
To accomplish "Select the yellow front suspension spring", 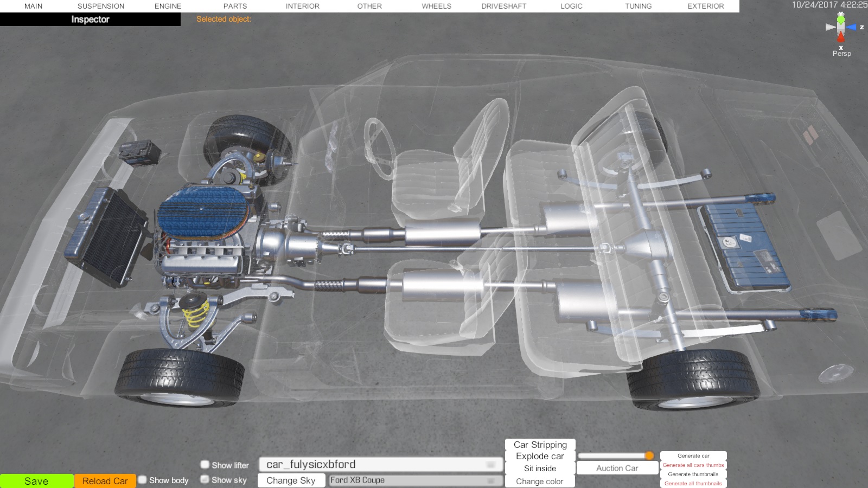I will pyautogui.click(x=195, y=314).
